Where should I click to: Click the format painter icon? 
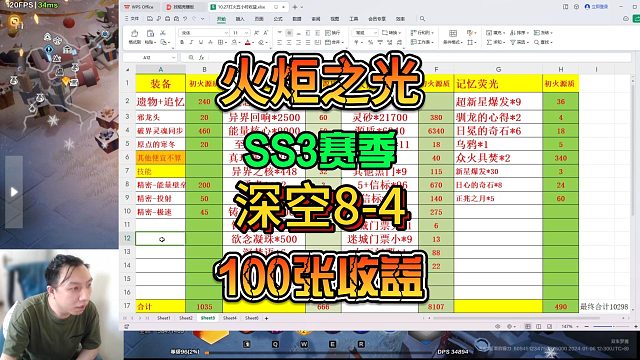135,33
